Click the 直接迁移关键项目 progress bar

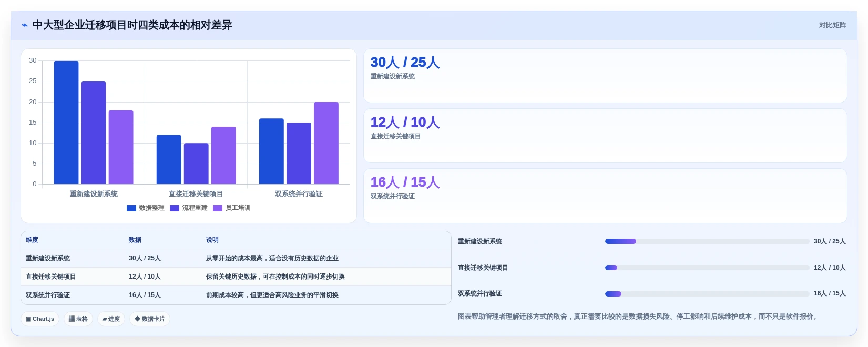coord(707,268)
